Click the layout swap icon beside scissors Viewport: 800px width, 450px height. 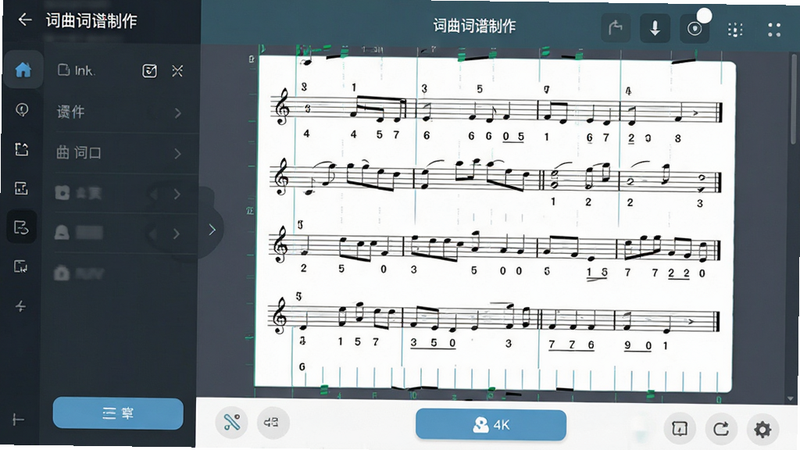click(x=272, y=422)
